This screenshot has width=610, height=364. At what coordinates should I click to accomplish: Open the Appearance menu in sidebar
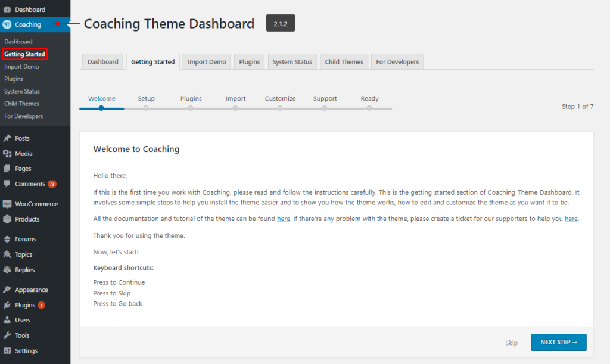coord(7,290)
